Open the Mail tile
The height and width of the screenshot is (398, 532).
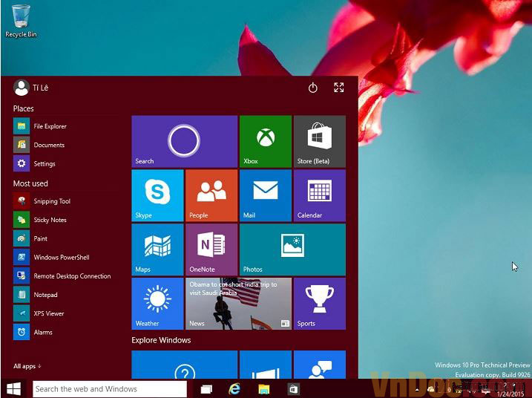pyautogui.click(x=266, y=195)
